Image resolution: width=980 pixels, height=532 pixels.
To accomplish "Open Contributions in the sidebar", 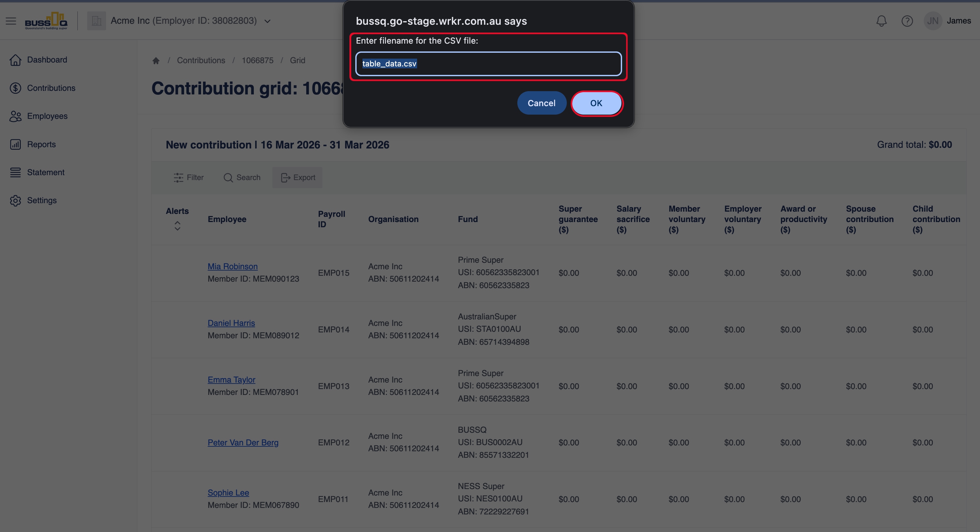I will pos(51,88).
